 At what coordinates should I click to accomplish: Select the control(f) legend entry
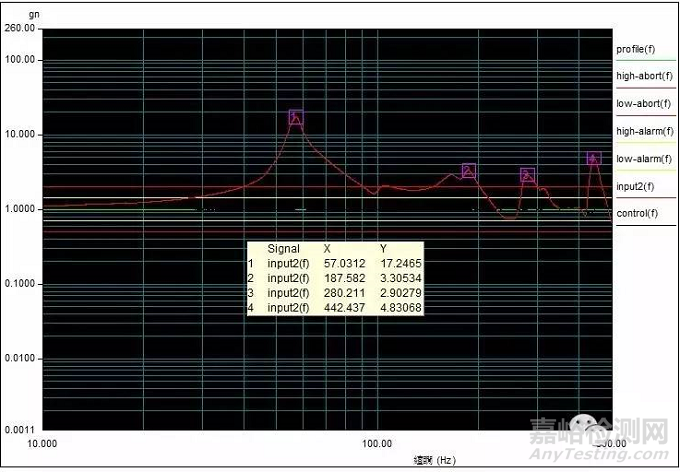click(637, 213)
